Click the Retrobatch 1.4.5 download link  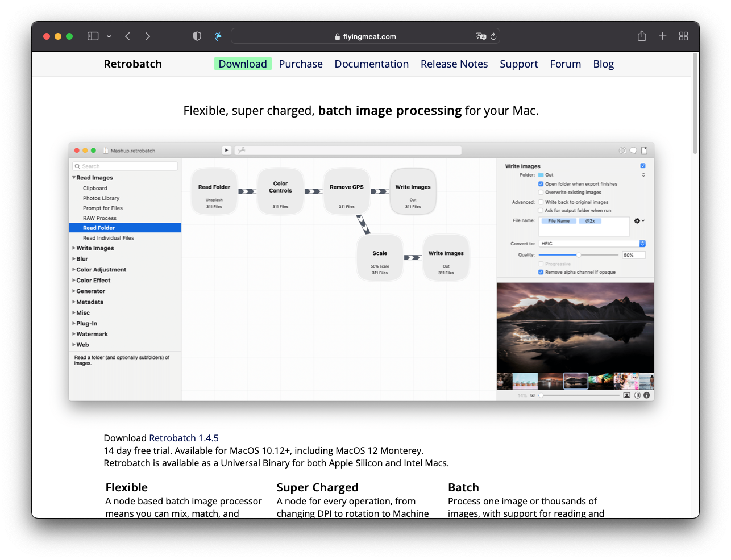184,438
